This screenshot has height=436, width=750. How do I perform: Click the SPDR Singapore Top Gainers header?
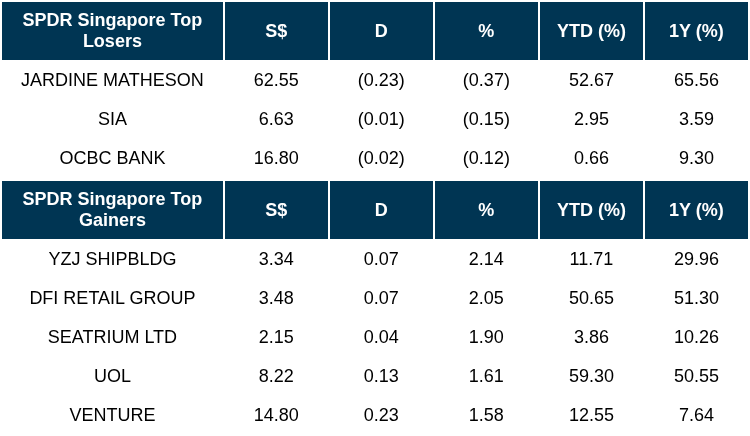[112, 209]
